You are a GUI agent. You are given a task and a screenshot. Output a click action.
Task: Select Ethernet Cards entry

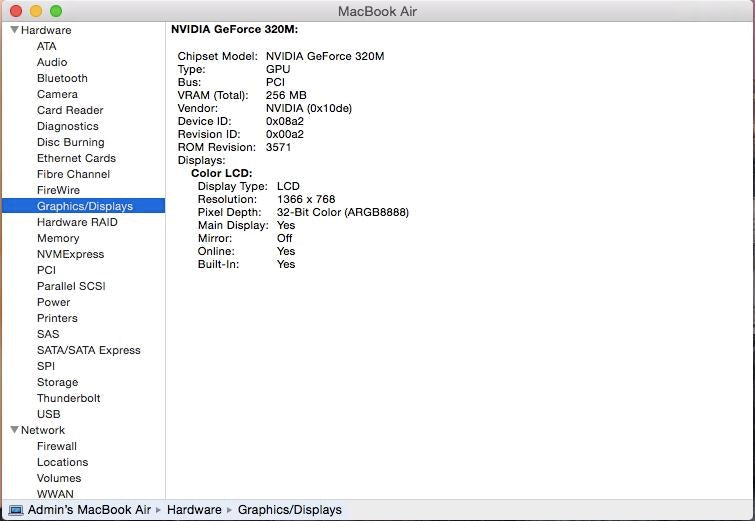tap(77, 158)
